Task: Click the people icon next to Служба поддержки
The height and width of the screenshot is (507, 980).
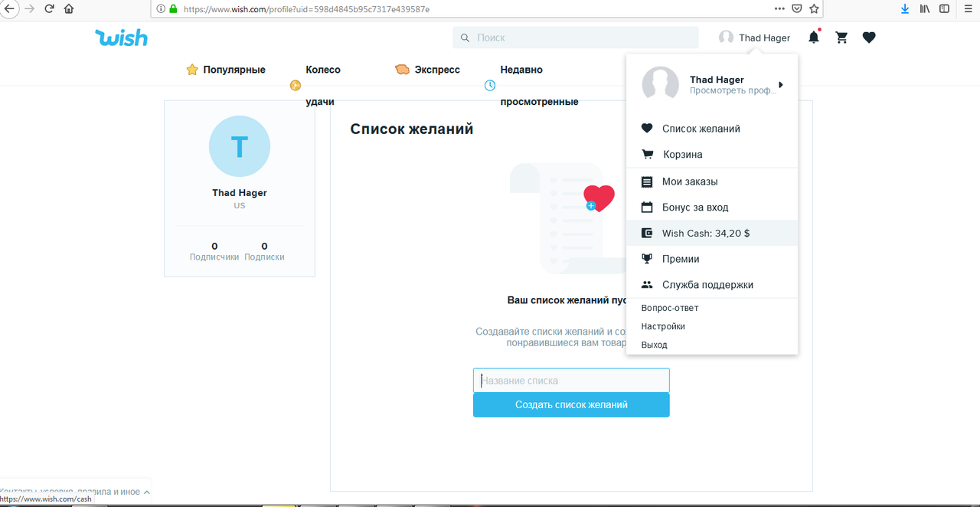Action: coord(647,284)
